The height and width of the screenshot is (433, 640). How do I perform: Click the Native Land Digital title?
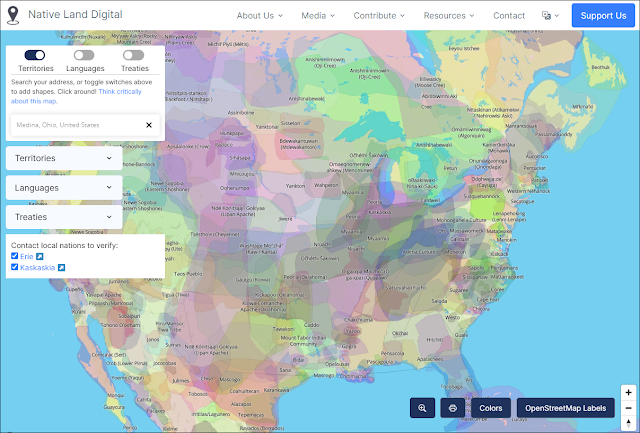coord(75,15)
